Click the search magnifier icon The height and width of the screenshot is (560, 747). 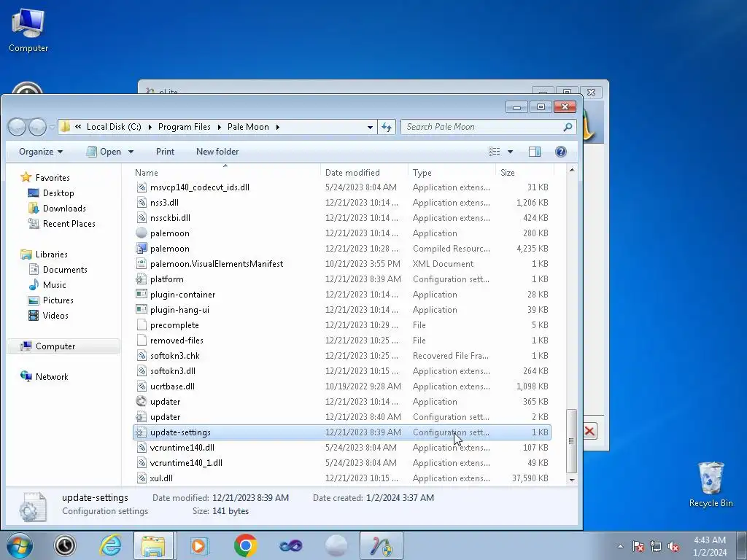[568, 127]
